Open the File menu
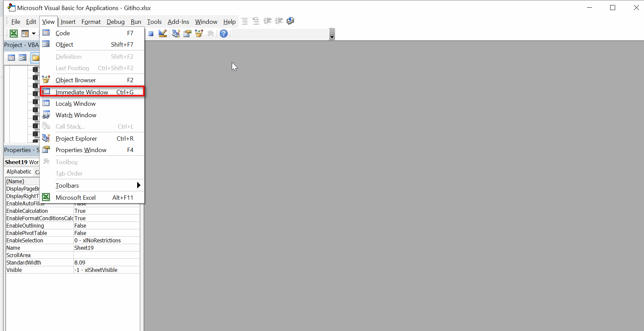The height and width of the screenshot is (331, 644). [16, 22]
